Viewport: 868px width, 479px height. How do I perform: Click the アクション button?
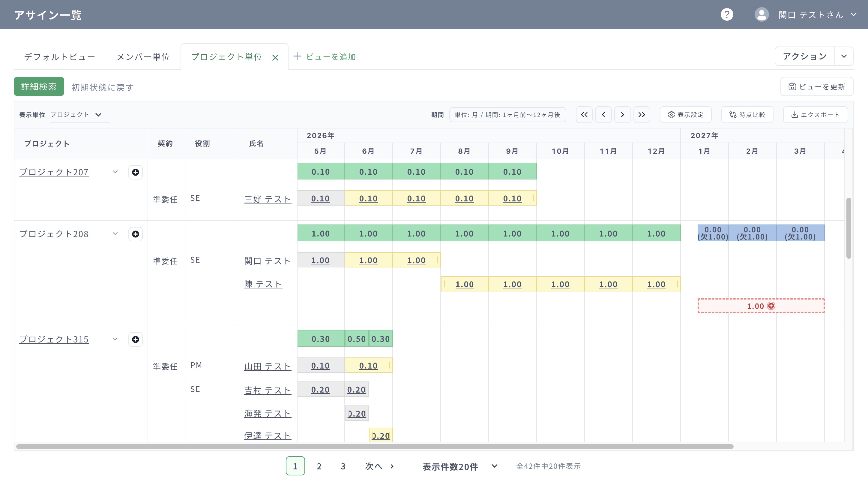pyautogui.click(x=805, y=56)
